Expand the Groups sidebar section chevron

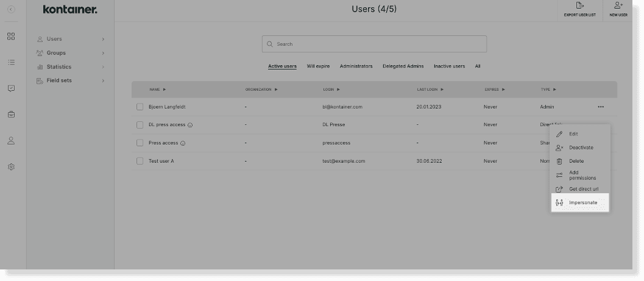(103, 53)
